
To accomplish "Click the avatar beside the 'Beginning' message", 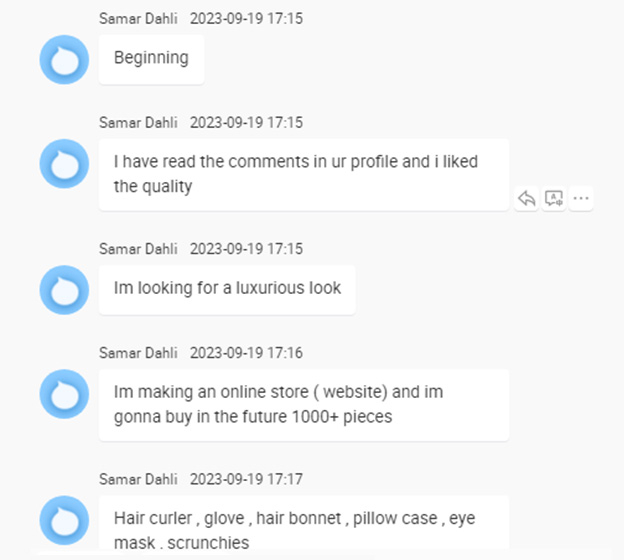I will coord(64,59).
